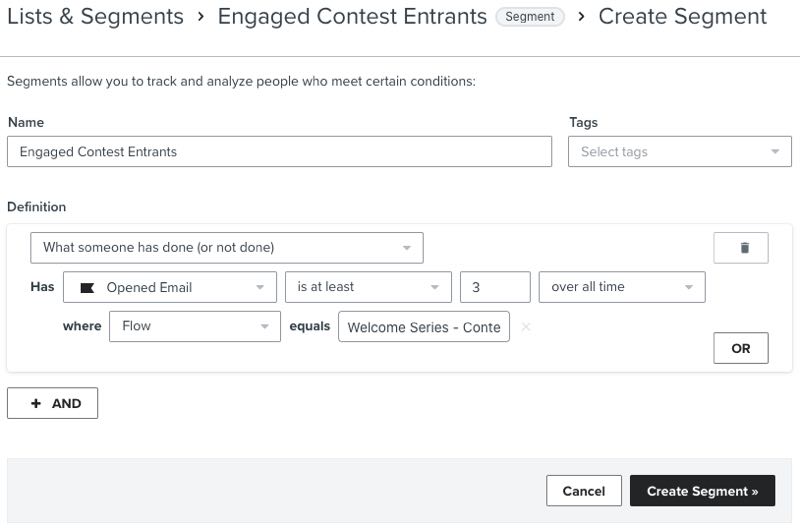Open the Tags select dropdown
800x529 pixels.
click(679, 152)
